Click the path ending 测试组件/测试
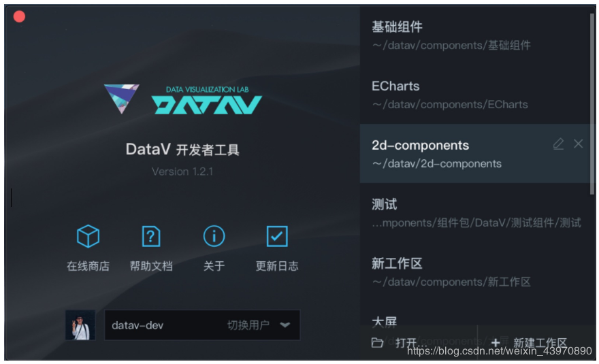 pos(476,222)
